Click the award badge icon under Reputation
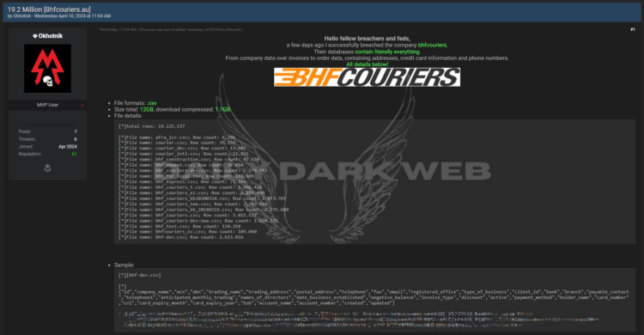 (47, 168)
